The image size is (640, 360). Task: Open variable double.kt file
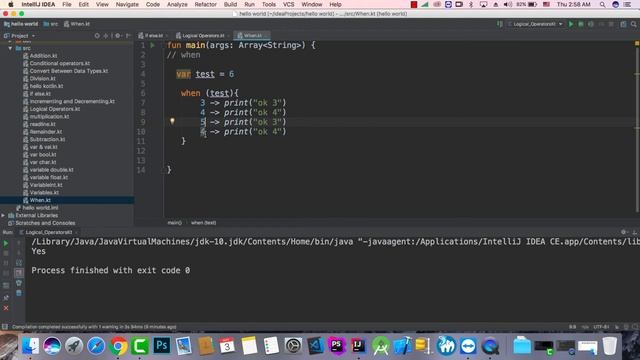[x=51, y=170]
